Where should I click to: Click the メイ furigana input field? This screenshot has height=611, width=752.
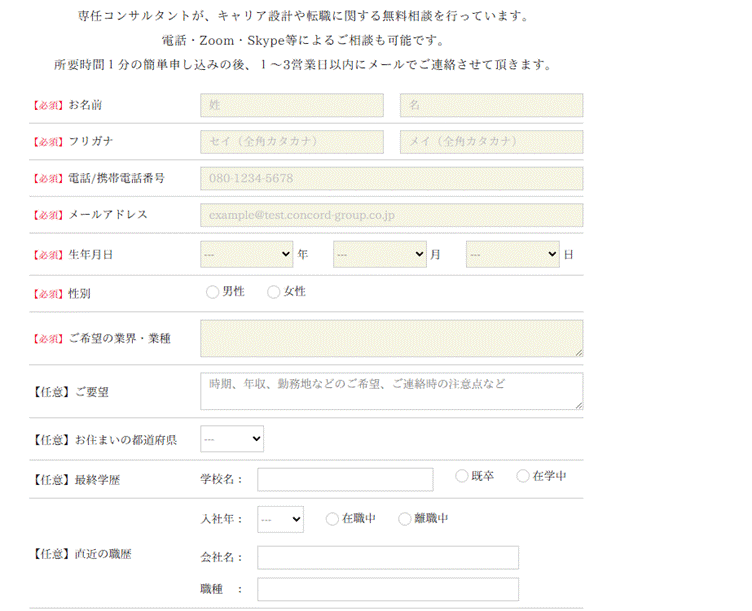(x=491, y=142)
